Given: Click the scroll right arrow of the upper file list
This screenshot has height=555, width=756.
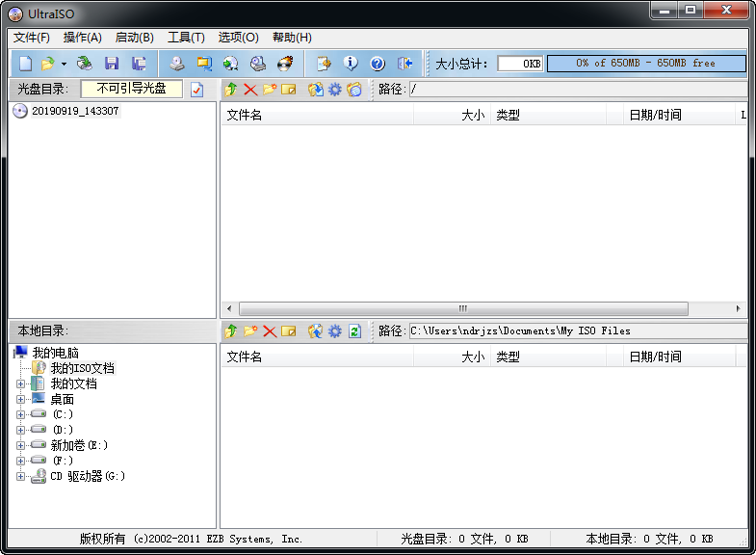Looking at the screenshot, I should tap(738, 308).
